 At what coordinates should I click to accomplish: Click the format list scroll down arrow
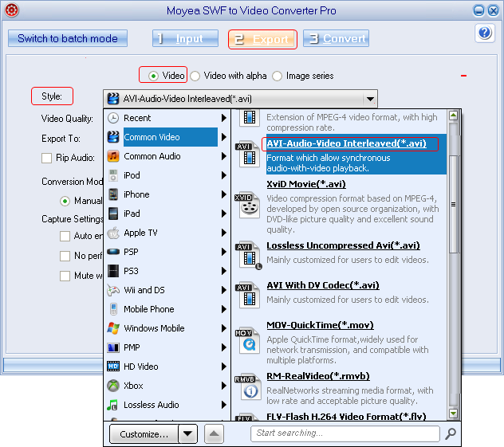453,414
